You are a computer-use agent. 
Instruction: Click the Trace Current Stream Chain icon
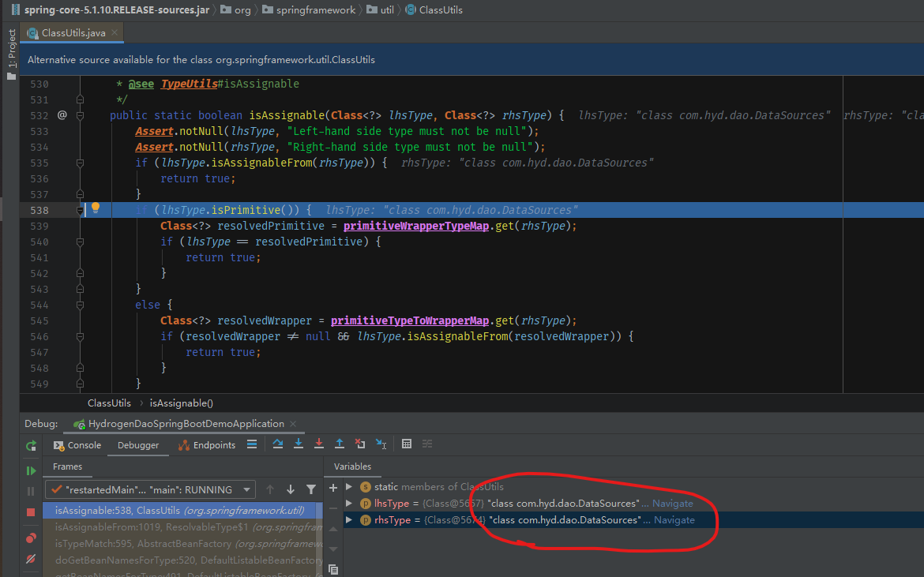coord(427,444)
